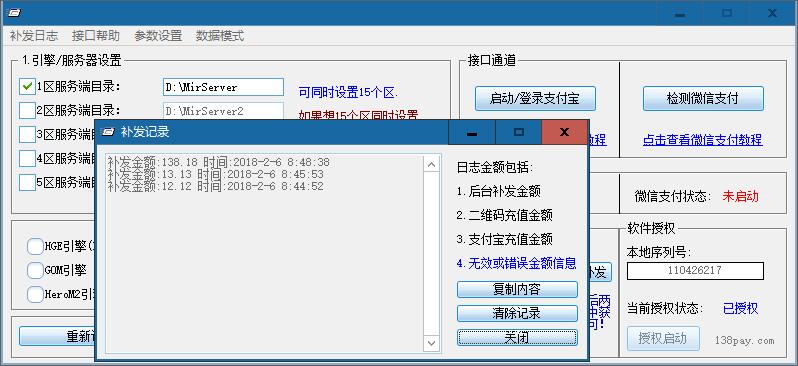Viewport: 798px width, 366px height.
Task: Check the 4区 server directory checkbox
Action: (27, 158)
